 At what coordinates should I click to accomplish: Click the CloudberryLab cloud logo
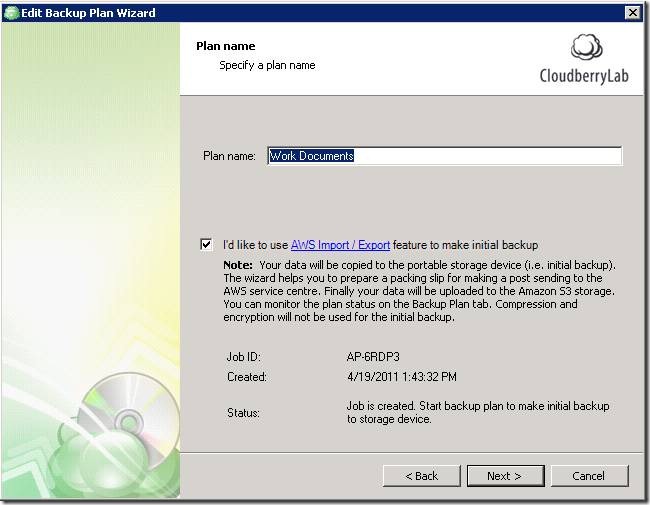click(586, 47)
